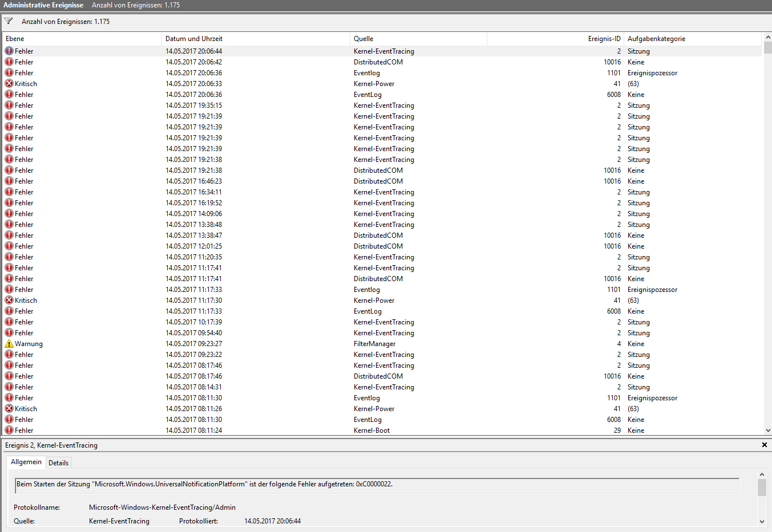This screenshot has width=772, height=532.
Task: Click the details pane scroll-down arrow
Action: click(x=762, y=521)
